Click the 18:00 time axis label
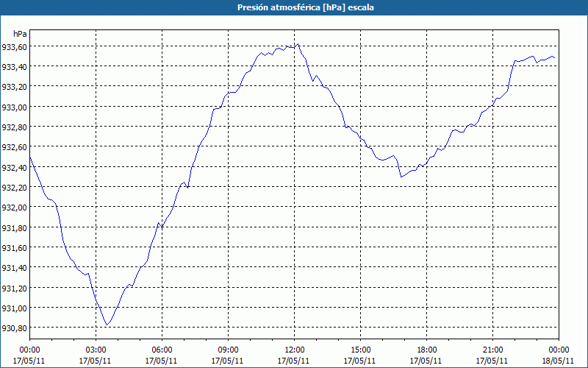Screen dimensions: 588x368 tap(427, 350)
